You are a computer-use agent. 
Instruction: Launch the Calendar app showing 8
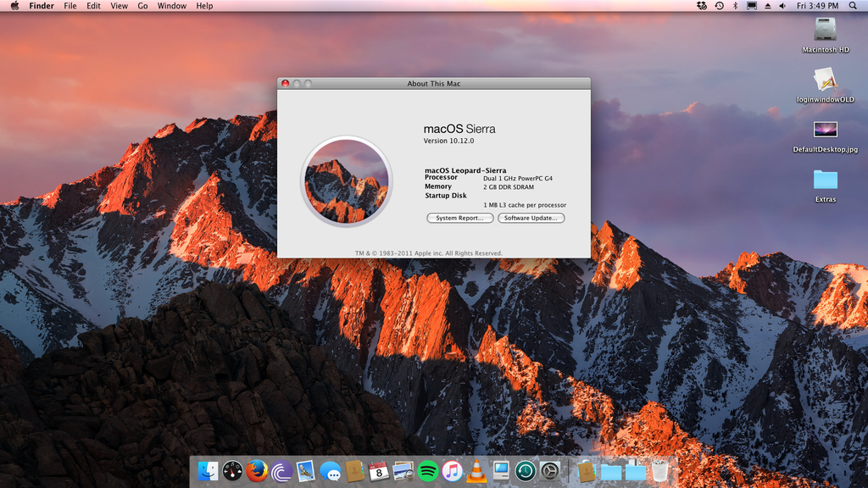tap(379, 471)
